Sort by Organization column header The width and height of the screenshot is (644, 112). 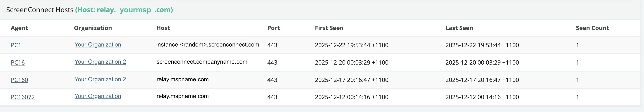[93, 28]
